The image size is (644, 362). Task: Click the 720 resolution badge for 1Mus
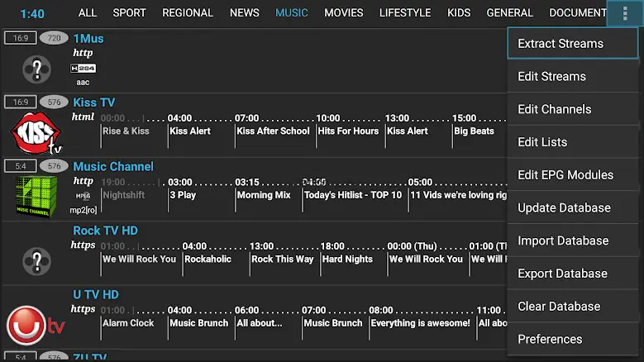(x=54, y=38)
